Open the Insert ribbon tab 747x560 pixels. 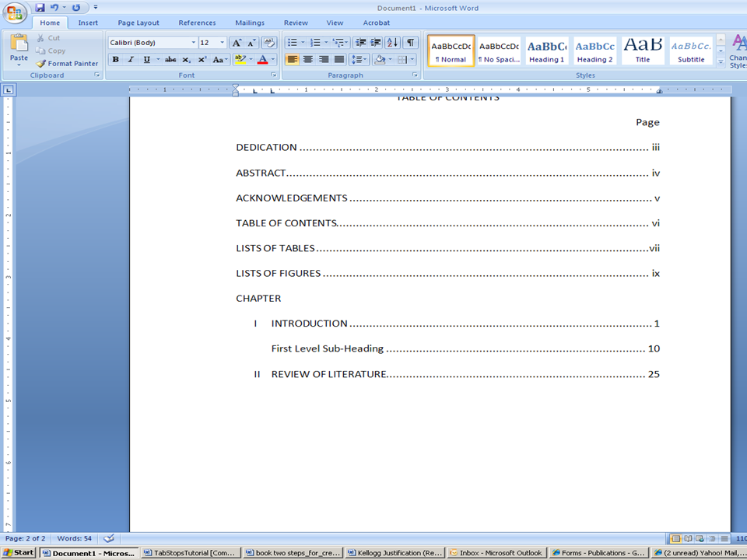tap(88, 23)
